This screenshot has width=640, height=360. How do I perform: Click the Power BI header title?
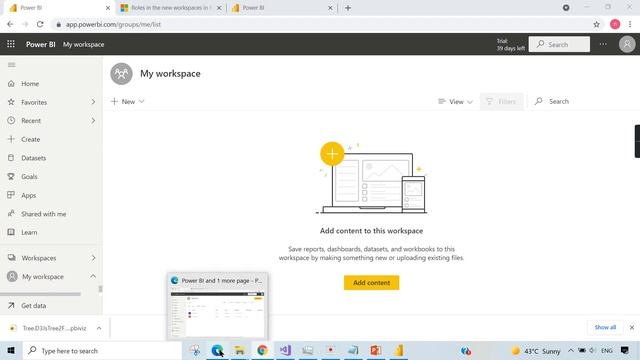point(40,44)
